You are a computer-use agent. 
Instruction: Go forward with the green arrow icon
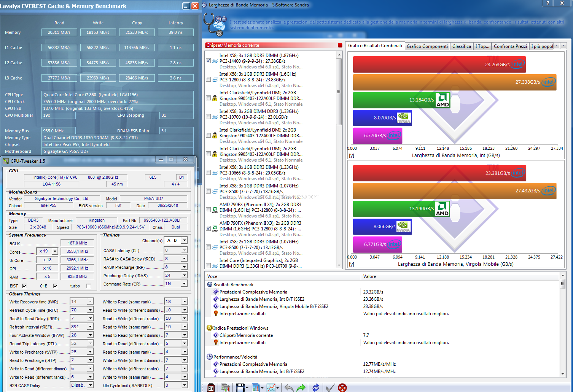[x=301, y=387]
